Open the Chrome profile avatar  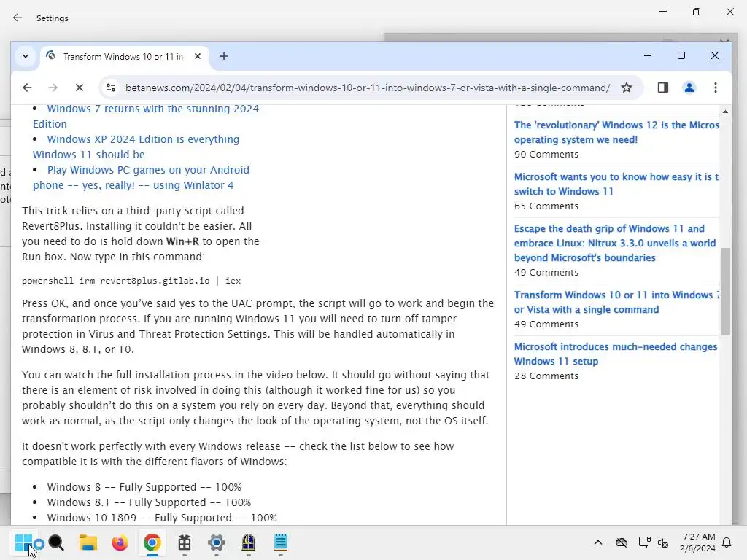689,87
